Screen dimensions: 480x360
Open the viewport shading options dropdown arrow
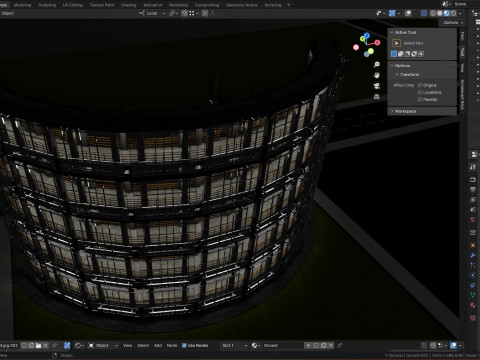(460, 13)
